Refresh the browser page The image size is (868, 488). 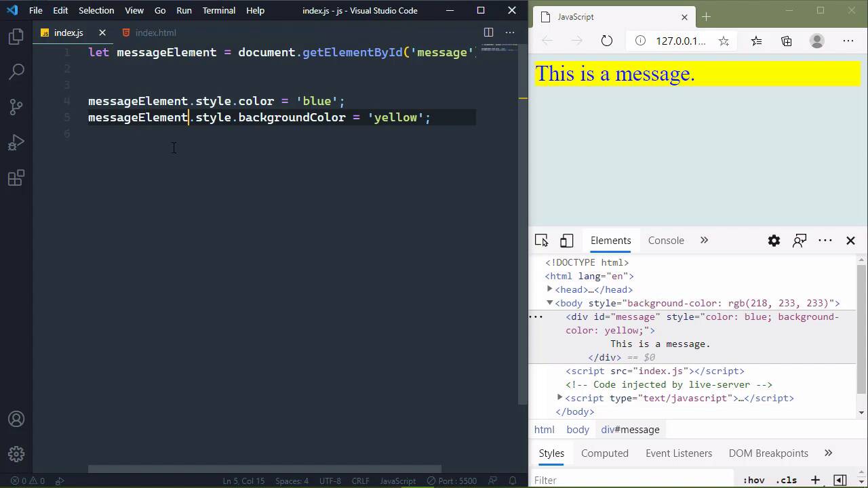607,41
